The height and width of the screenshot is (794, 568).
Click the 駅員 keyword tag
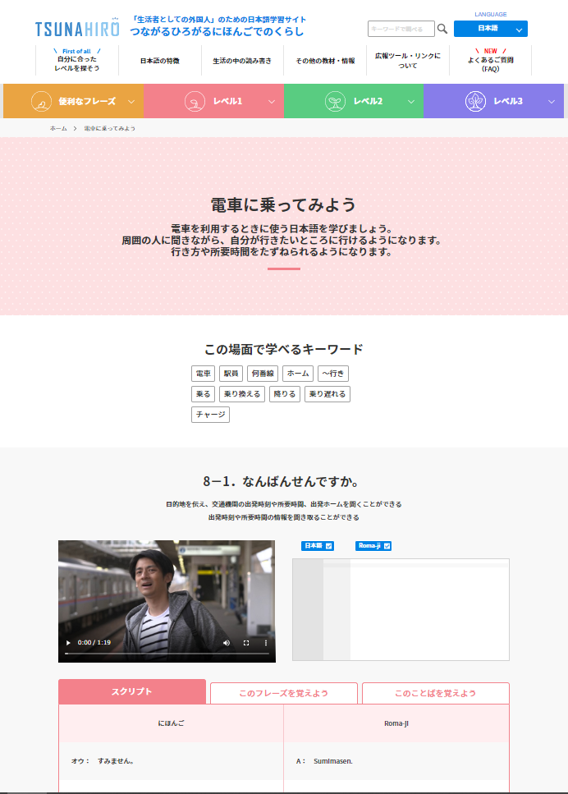(x=231, y=374)
